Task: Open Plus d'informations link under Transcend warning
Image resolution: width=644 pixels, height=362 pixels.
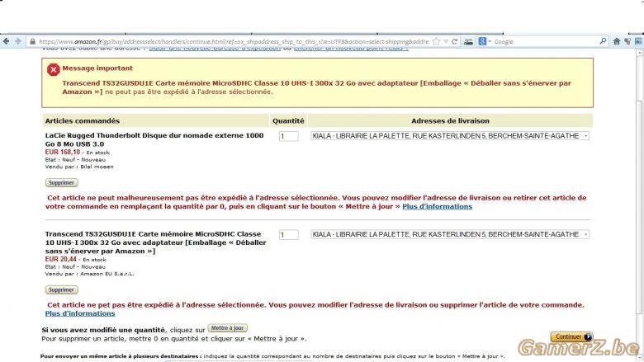Action: 80,313
